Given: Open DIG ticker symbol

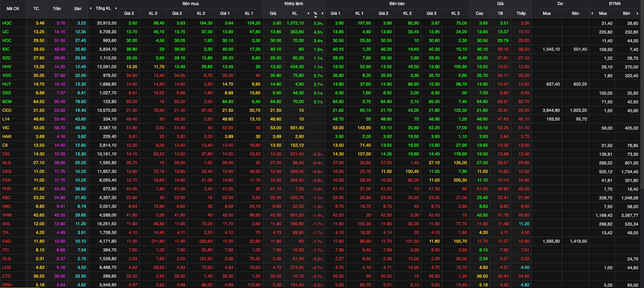Looking at the screenshot, I should pos(6,154).
